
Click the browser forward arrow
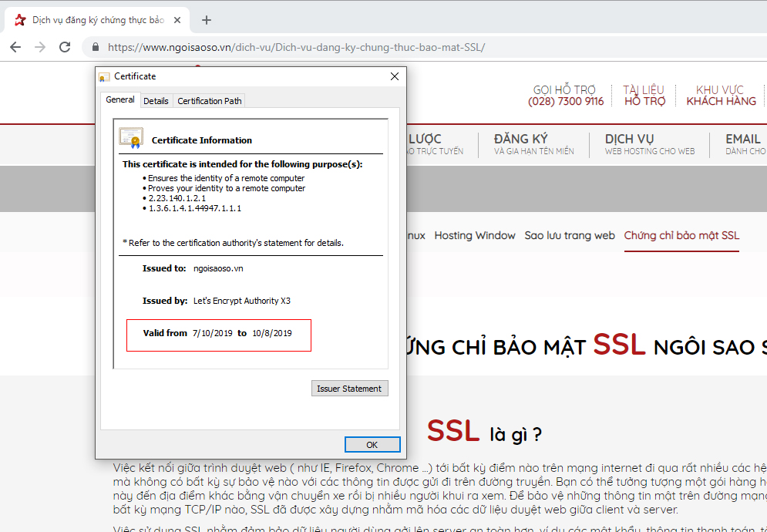click(40, 47)
